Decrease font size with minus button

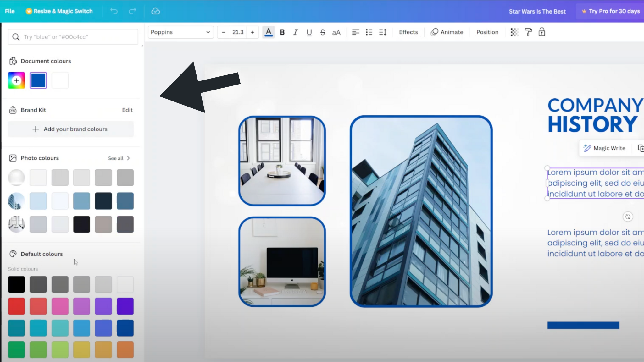coord(224,32)
